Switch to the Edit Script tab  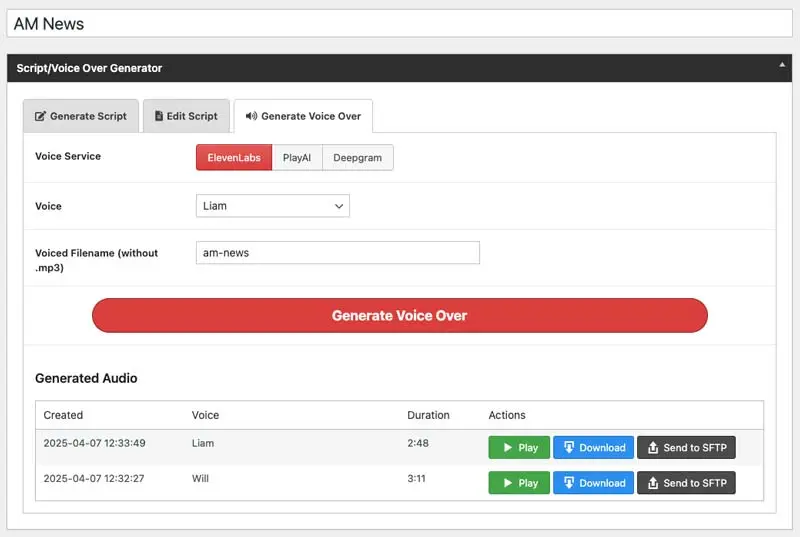186,116
